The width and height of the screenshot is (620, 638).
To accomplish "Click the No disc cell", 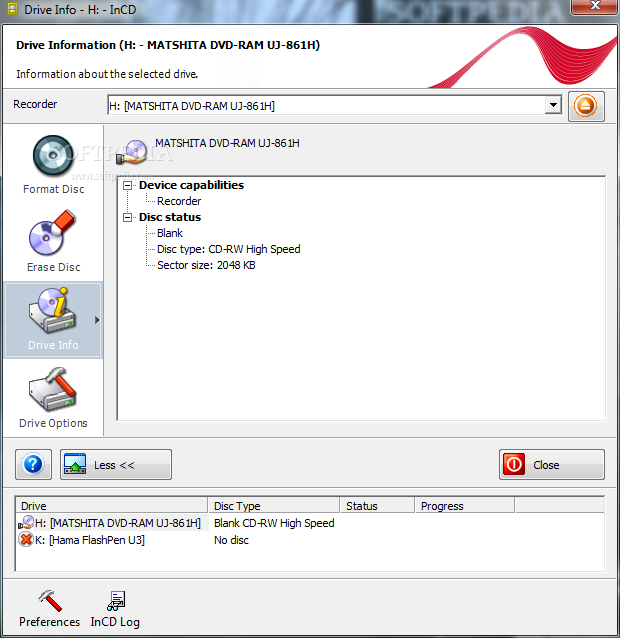I will (231, 540).
